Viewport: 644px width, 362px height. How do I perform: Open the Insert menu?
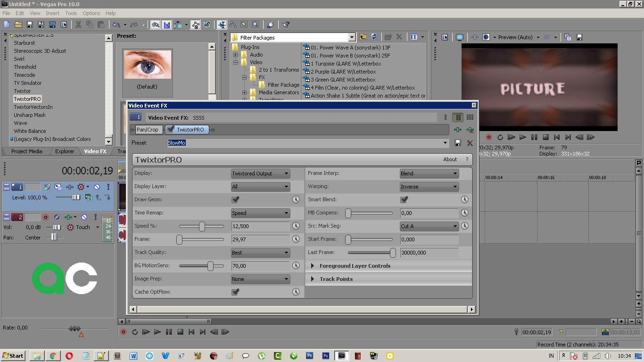pos(53,13)
